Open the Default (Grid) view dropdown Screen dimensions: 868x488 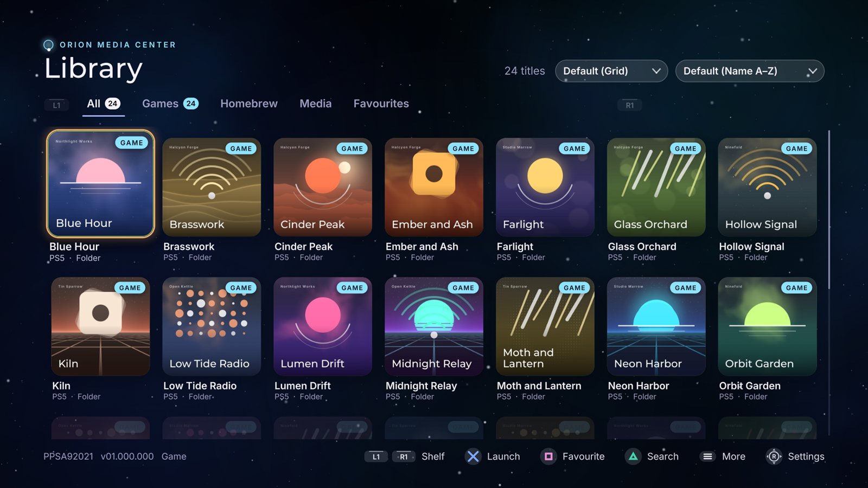pos(611,71)
